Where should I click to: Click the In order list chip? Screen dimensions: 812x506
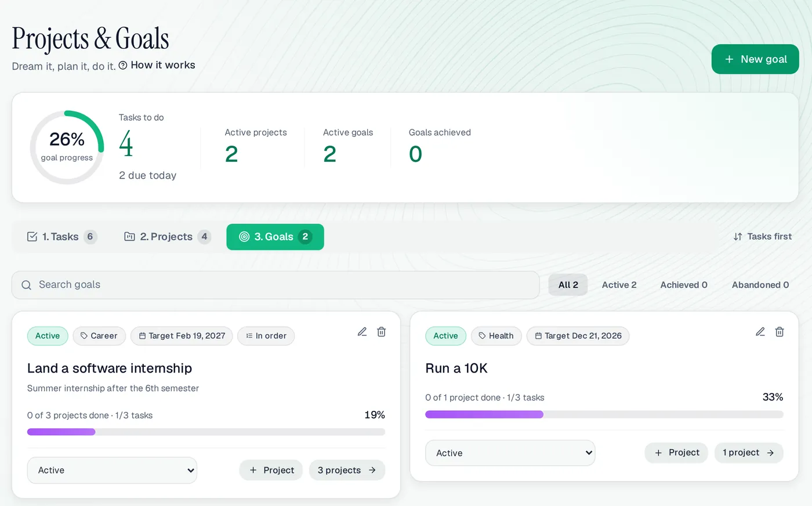pyautogui.click(x=266, y=336)
